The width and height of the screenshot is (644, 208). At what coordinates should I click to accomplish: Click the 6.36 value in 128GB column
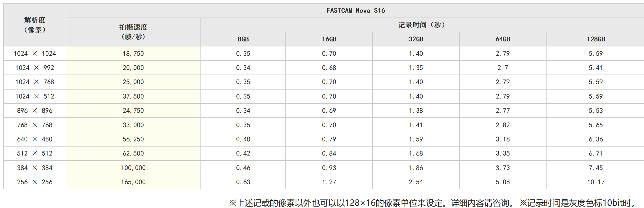[596, 139]
